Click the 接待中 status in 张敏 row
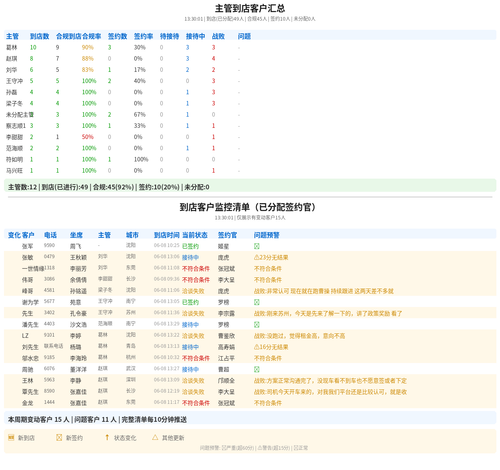500x470 pixels. [190, 258]
